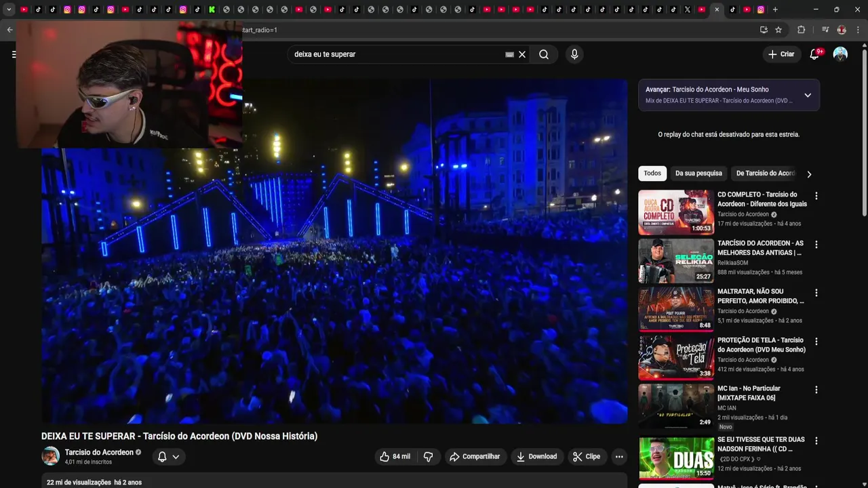Open the YouTube account avatar menu

[840, 54]
